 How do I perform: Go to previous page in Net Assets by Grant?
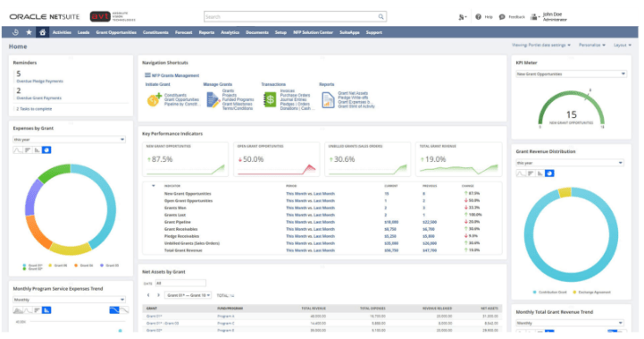[x=148, y=295]
